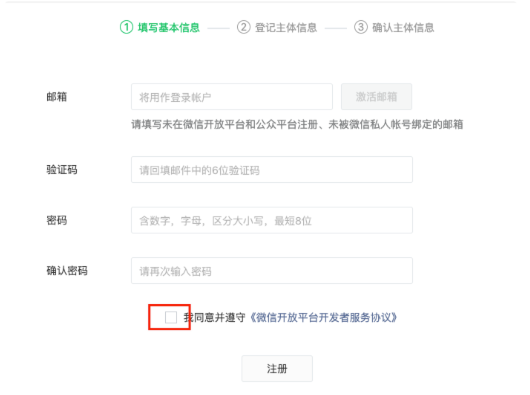
Task: Click the 激活邮箱 button
Action: point(376,97)
